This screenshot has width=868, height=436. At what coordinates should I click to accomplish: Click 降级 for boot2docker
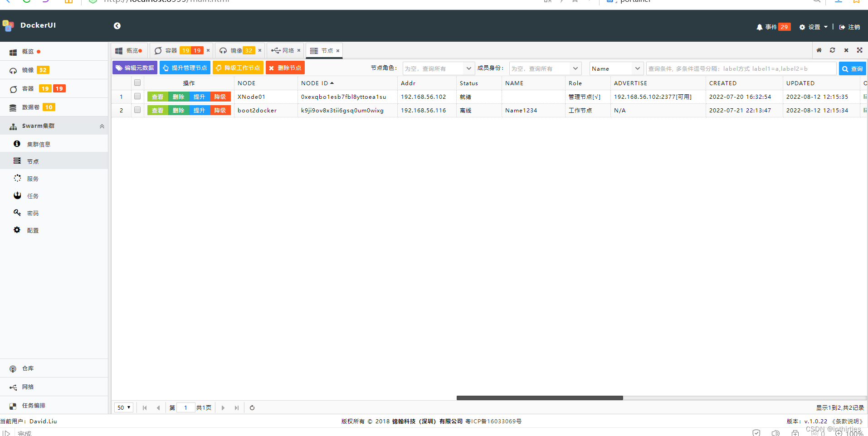coord(220,111)
